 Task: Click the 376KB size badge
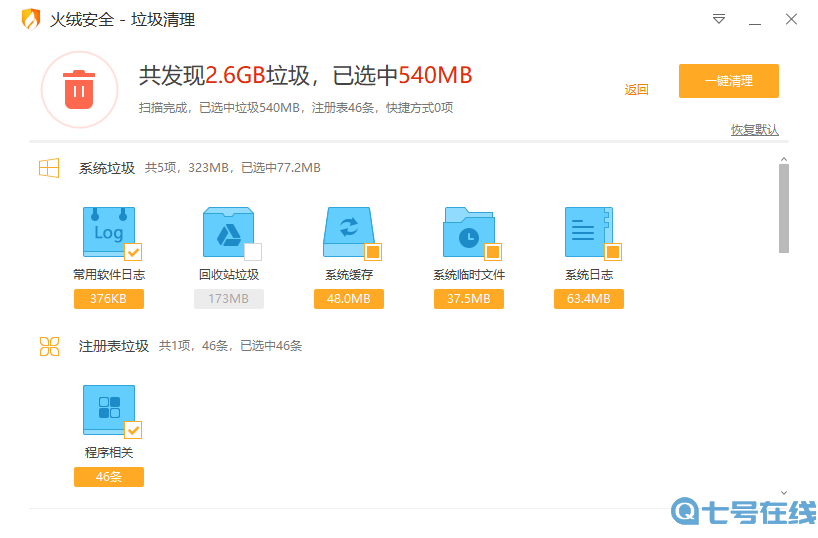pyautogui.click(x=109, y=299)
